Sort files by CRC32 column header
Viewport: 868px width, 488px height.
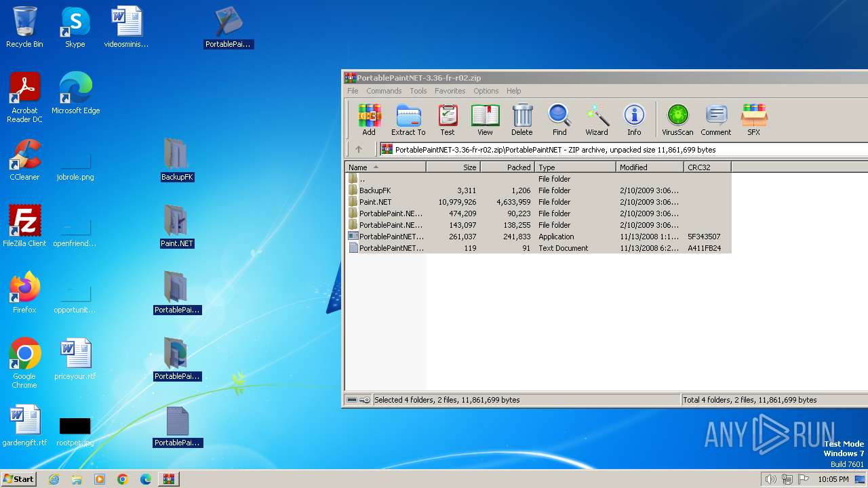[x=707, y=167]
